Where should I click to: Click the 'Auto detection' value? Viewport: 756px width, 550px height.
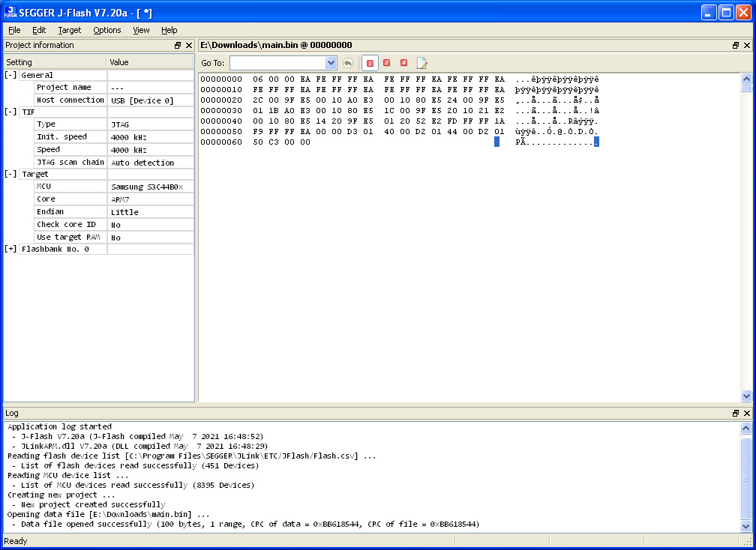142,163
